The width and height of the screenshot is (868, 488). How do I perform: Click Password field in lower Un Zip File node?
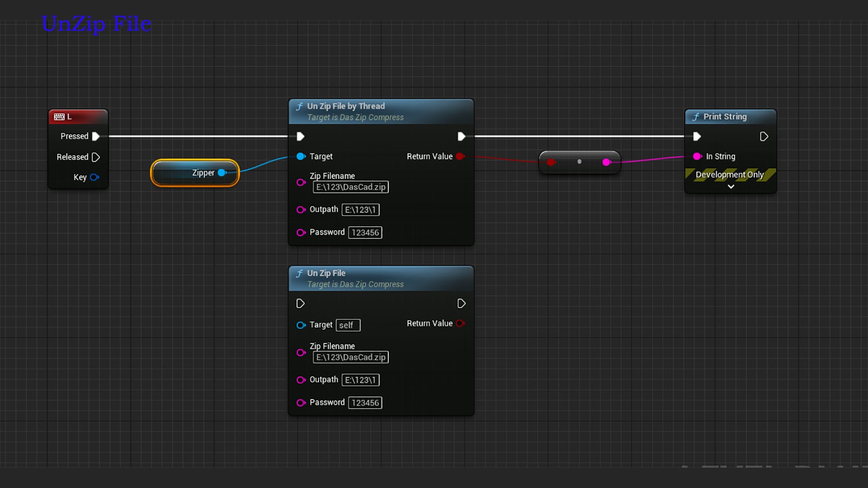click(365, 403)
